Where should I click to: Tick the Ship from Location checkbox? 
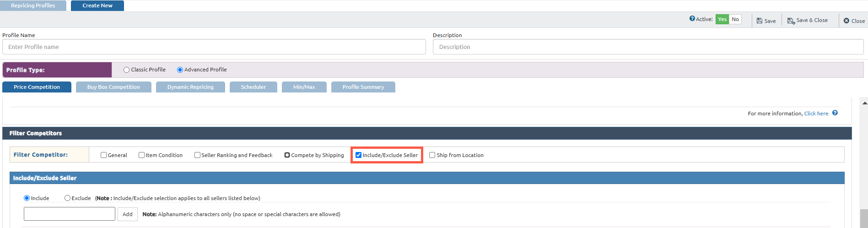click(x=432, y=155)
